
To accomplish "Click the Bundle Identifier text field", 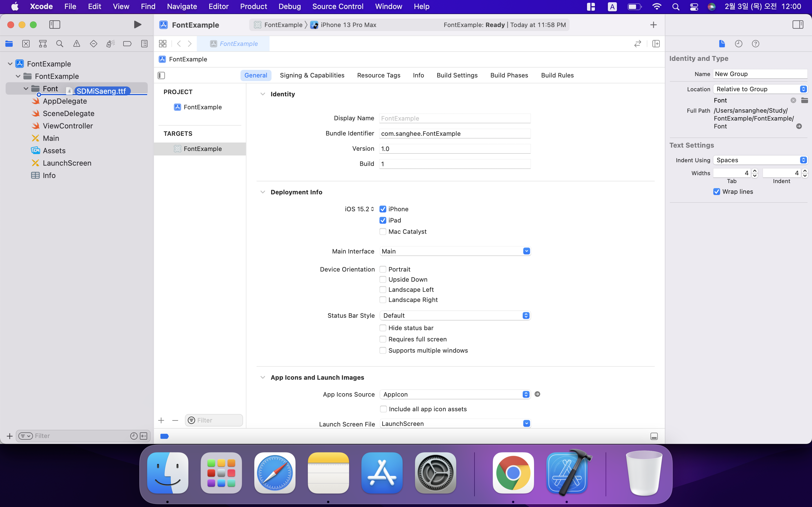I will click(455, 134).
